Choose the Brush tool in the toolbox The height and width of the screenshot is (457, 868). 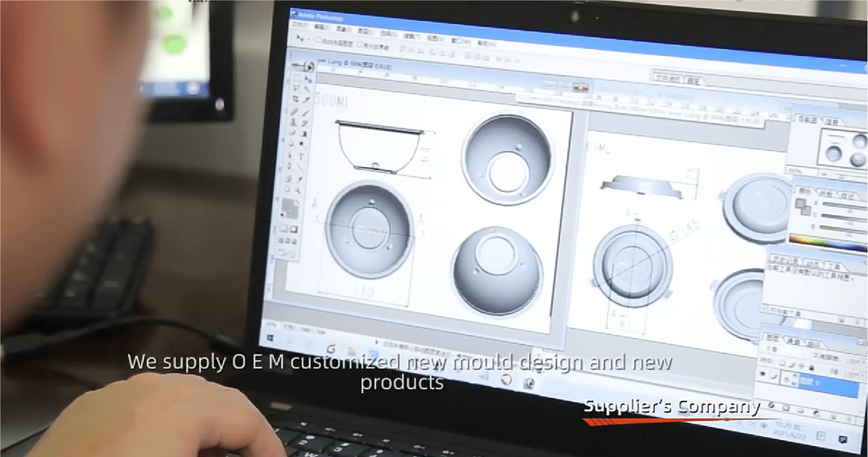(x=305, y=112)
